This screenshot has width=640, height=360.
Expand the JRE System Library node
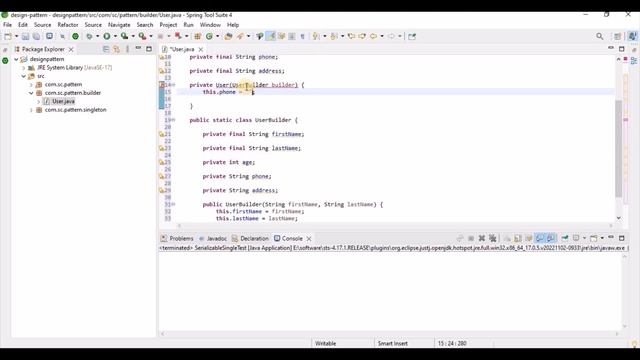coord(24,68)
